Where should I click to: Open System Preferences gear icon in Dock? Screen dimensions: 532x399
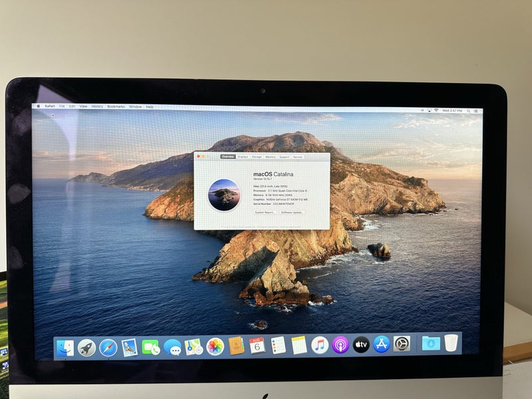402,344
